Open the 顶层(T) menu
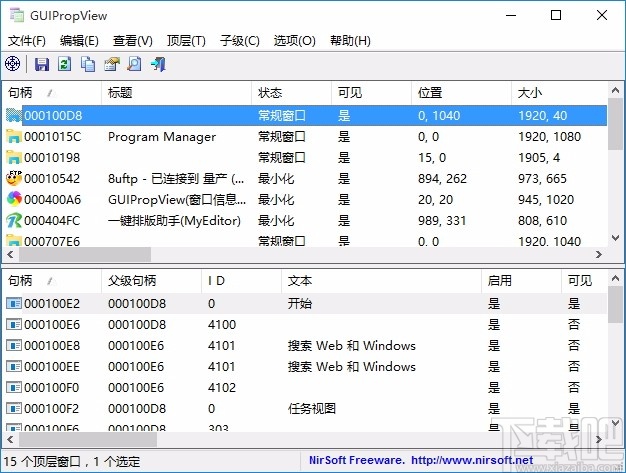The height and width of the screenshot is (473, 626). point(186,41)
